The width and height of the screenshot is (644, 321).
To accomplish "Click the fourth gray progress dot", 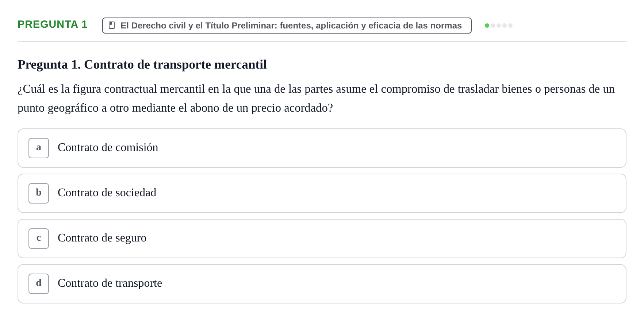I will (505, 26).
